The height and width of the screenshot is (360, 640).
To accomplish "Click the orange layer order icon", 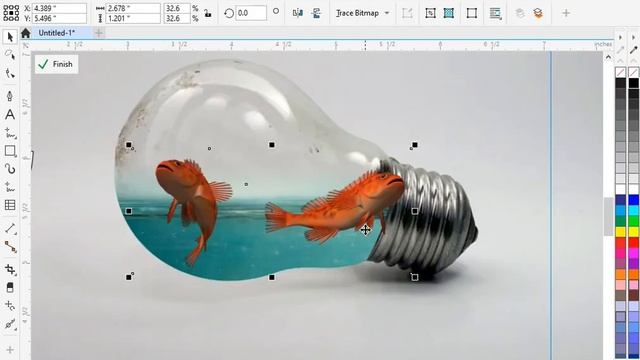I will [x=538, y=13].
